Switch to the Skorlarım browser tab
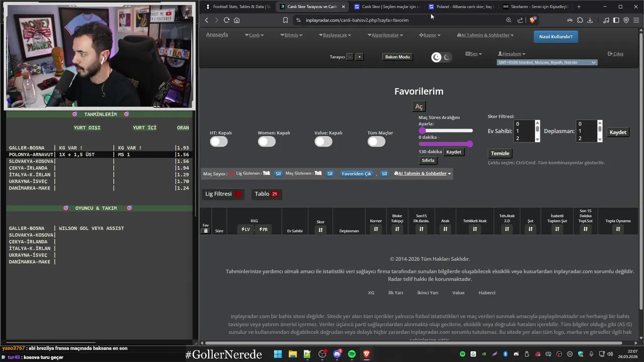Viewport: 644px width, 362px height. (x=536, y=7)
